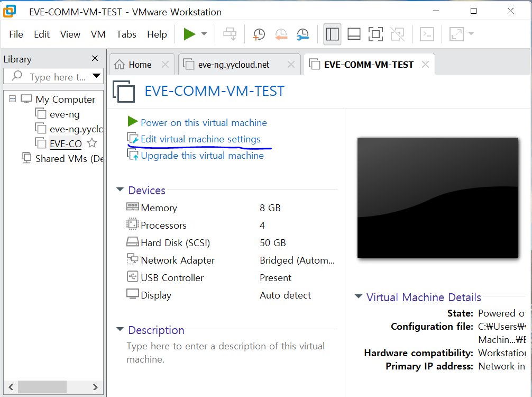
Task: Collapse Virtual Machine Details section
Action: (x=359, y=296)
